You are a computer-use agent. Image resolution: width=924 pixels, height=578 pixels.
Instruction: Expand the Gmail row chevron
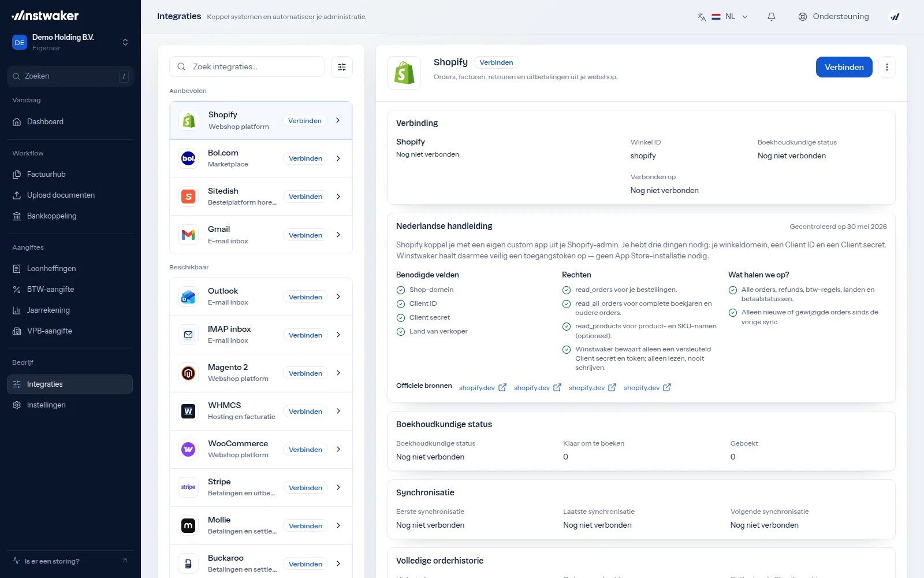click(x=338, y=235)
